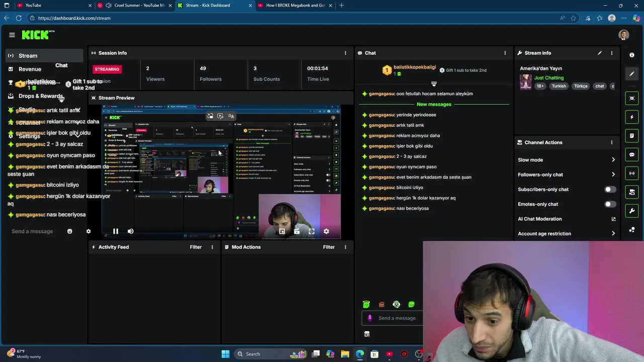Select Revenue in sidebar
This screenshot has height=362, width=644.
pos(30,69)
